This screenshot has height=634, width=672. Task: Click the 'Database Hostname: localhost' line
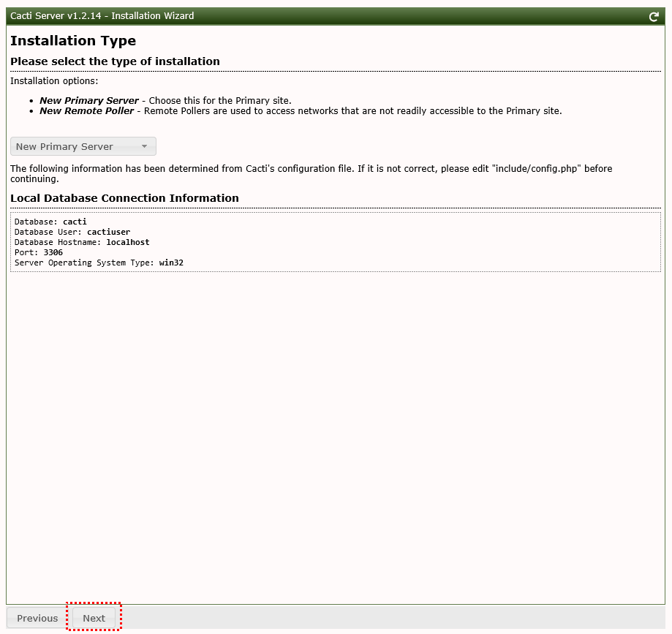point(82,242)
